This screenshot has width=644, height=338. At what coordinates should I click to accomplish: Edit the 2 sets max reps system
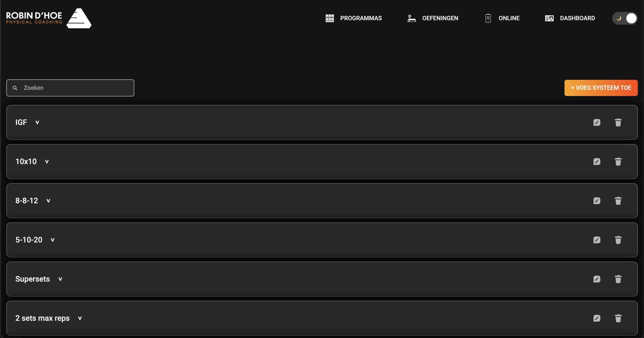[x=597, y=318]
